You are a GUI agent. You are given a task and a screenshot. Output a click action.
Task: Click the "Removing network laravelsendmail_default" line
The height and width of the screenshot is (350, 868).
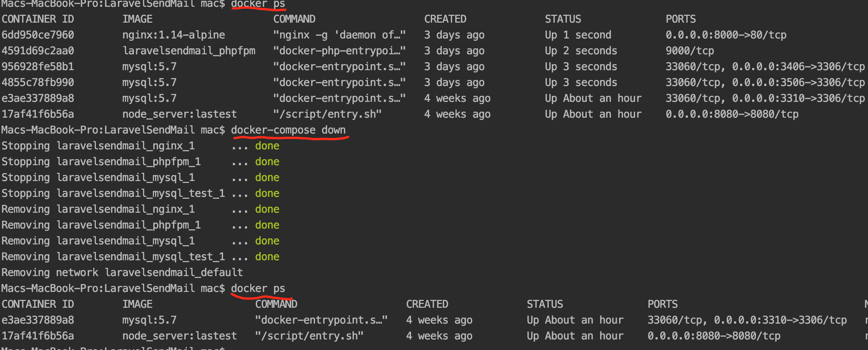click(122, 273)
